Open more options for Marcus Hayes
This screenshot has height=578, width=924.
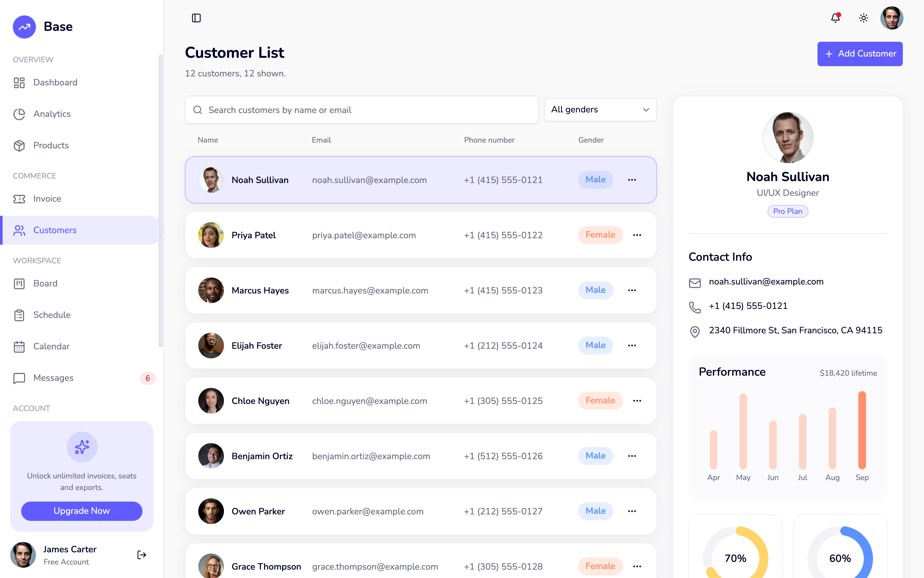632,290
